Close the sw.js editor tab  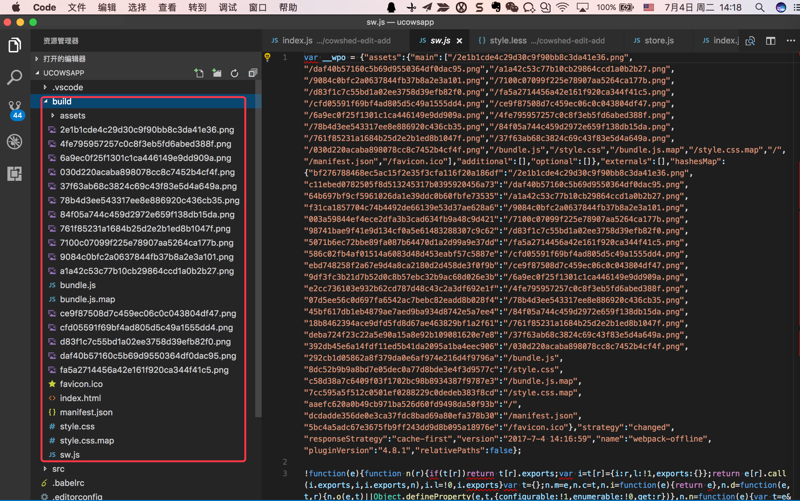pyautogui.click(x=460, y=41)
